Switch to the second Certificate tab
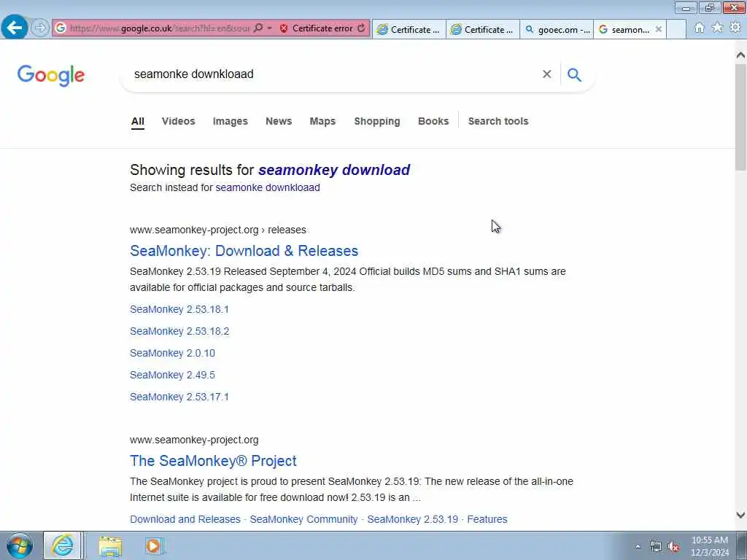The width and height of the screenshot is (747, 560). click(483, 29)
